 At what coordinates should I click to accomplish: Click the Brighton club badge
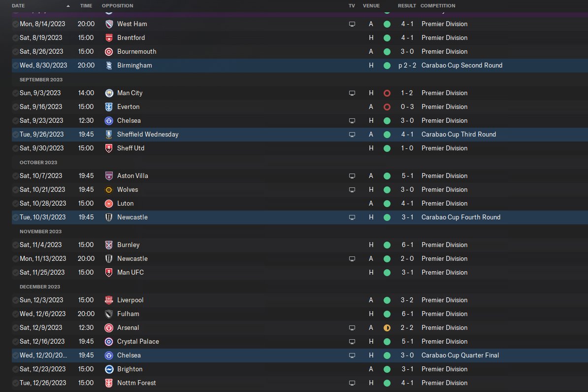tap(109, 369)
